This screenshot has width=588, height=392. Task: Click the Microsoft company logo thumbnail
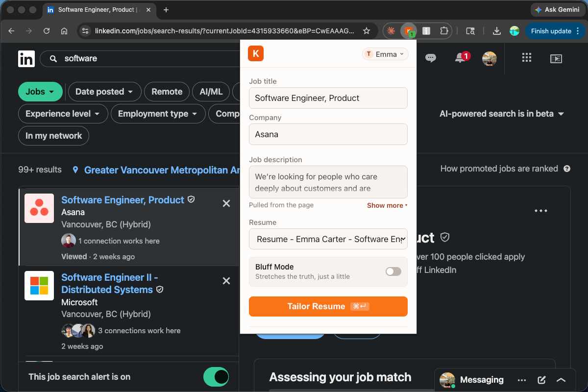[39, 286]
